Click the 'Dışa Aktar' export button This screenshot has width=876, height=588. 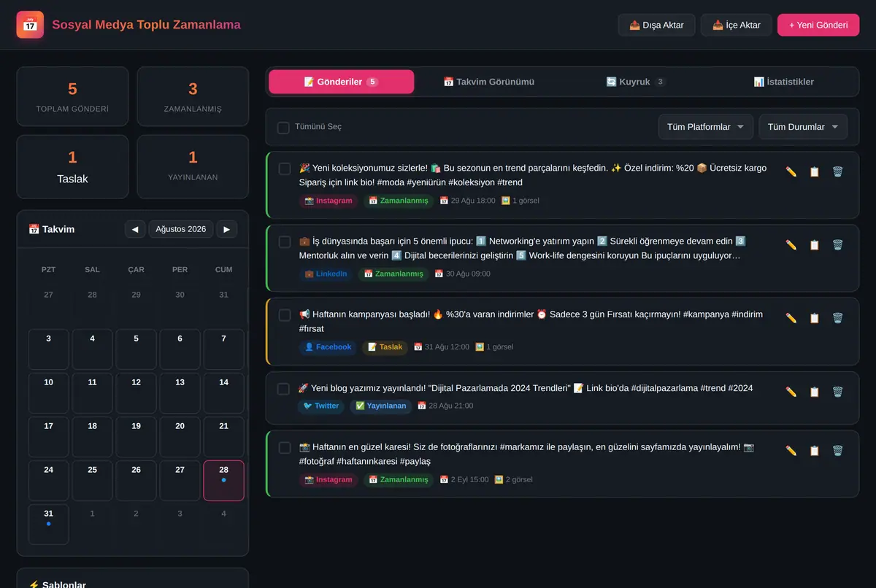[656, 25]
